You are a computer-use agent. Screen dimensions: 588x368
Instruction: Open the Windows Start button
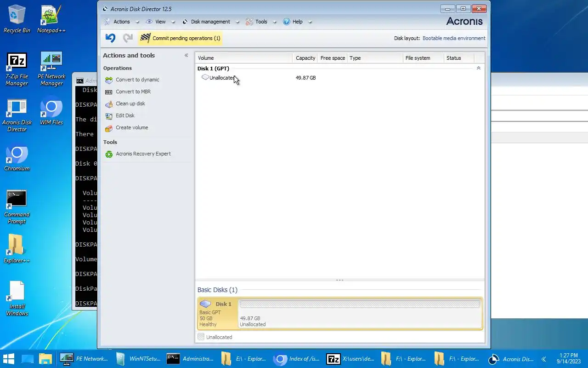(x=8, y=359)
